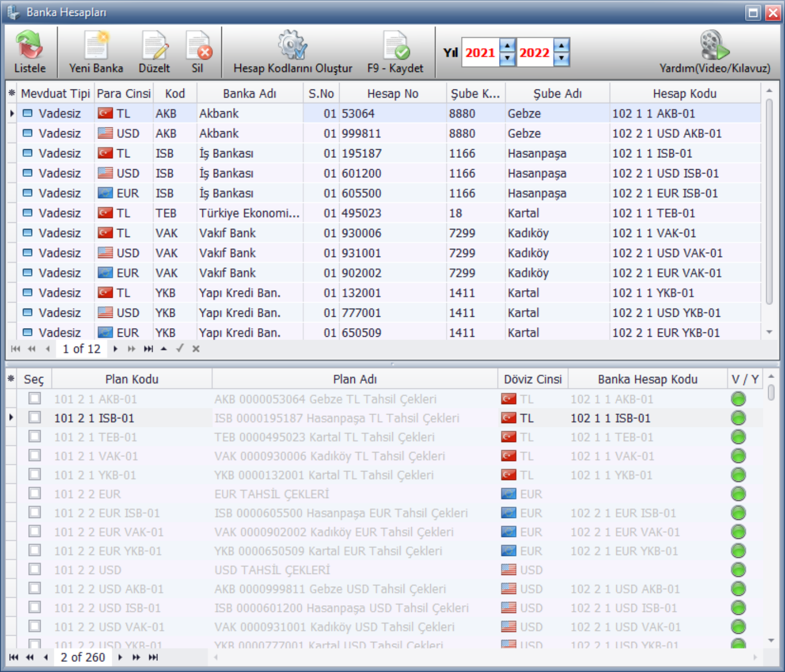Screen dimensions: 785x672
Task: Increase the 2021 year spinner
Action: pyautogui.click(x=507, y=46)
